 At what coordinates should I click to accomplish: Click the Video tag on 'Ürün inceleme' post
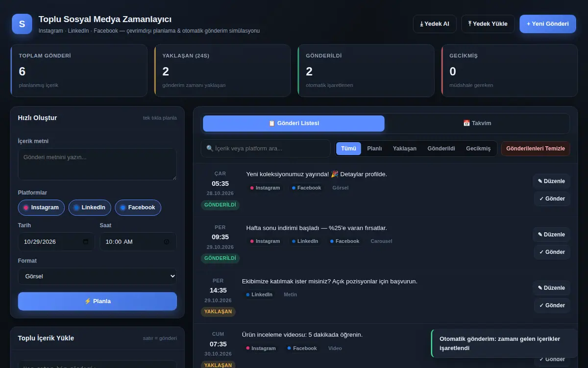tap(335, 348)
